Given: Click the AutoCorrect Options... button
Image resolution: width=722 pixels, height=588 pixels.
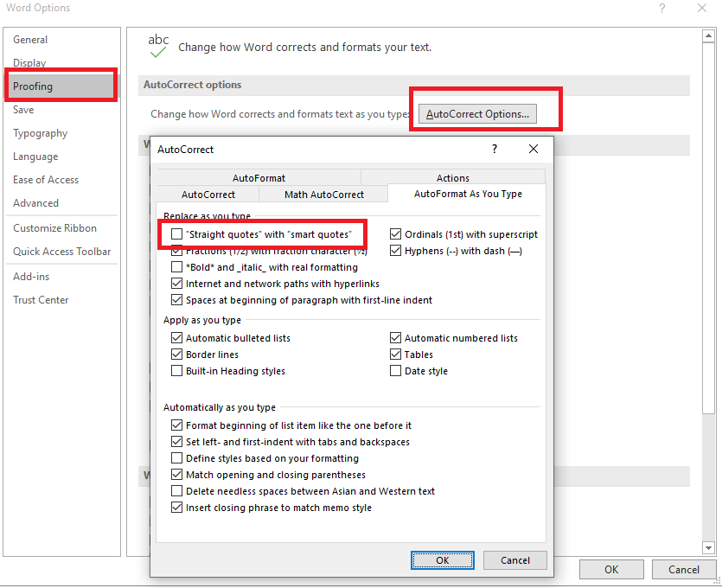Looking at the screenshot, I should tap(477, 114).
